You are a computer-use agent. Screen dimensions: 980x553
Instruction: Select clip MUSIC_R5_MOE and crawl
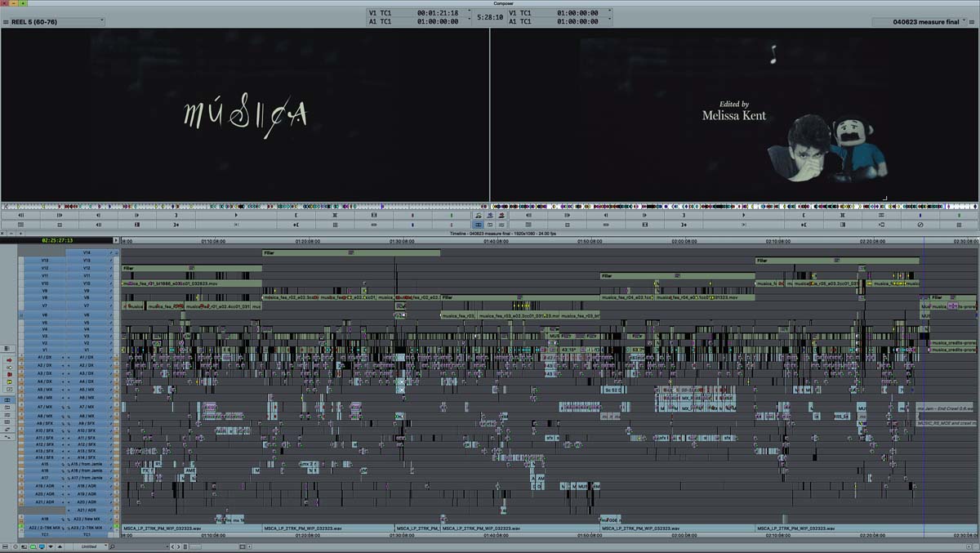[946, 423]
